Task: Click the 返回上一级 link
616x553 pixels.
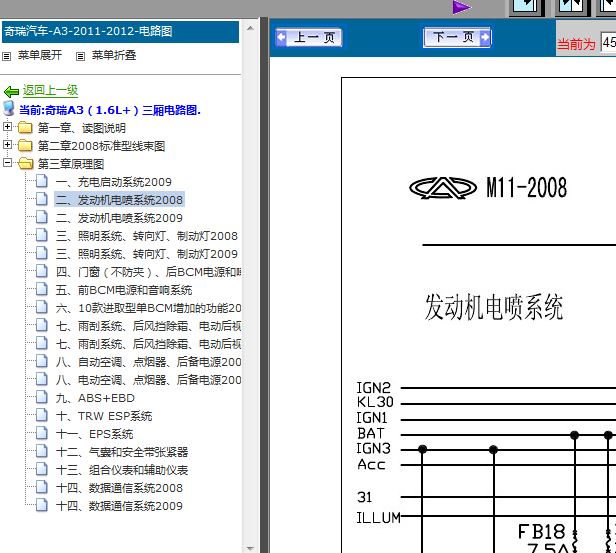Action: pos(50,91)
